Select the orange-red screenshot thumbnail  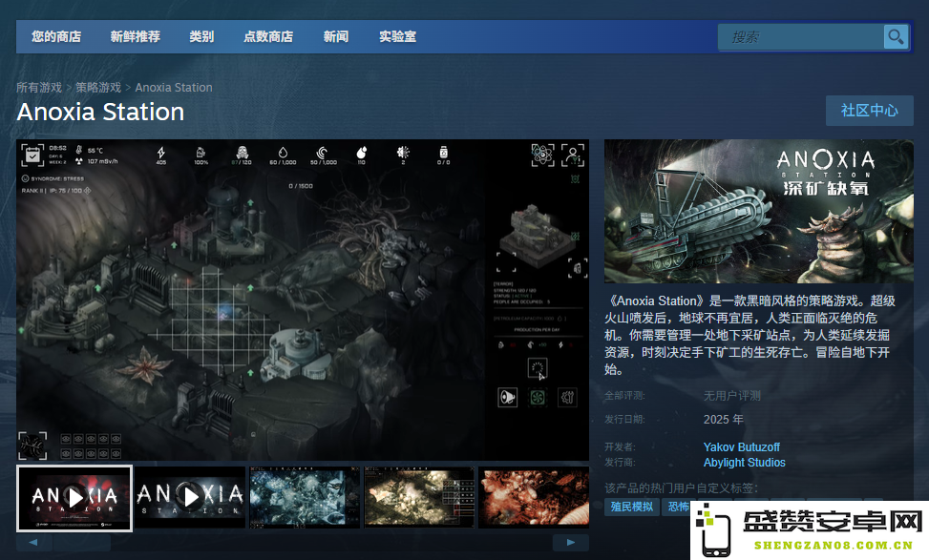click(x=534, y=497)
